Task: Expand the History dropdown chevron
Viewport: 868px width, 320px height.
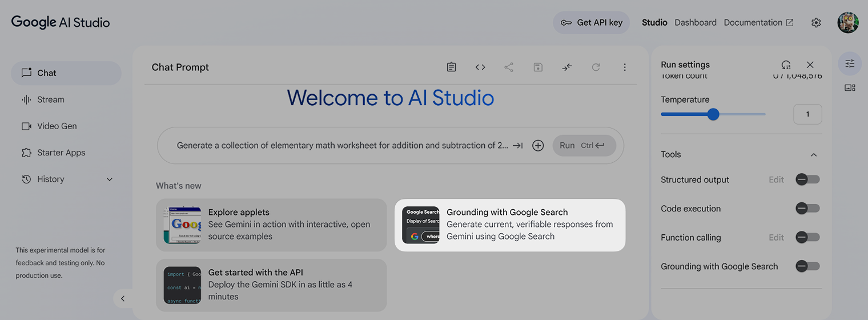Action: pos(110,179)
